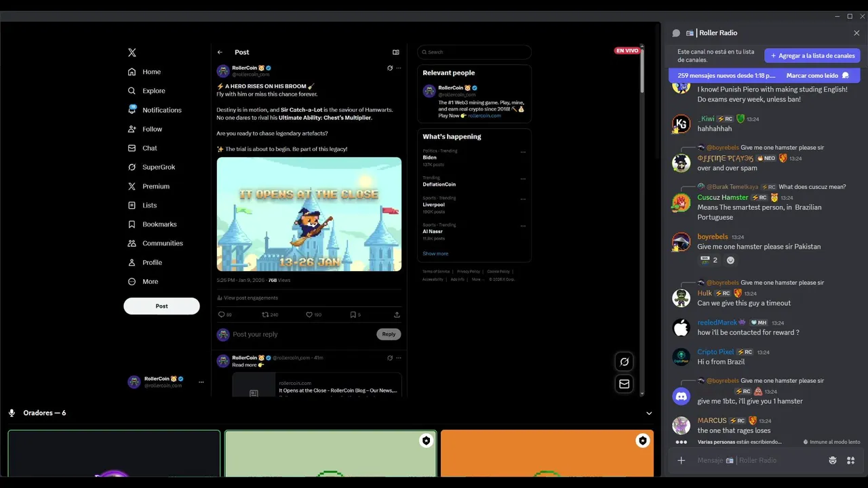The image size is (868, 488).
Task: Open three-dot menu beside DeflationCoin trend
Action: point(523,179)
